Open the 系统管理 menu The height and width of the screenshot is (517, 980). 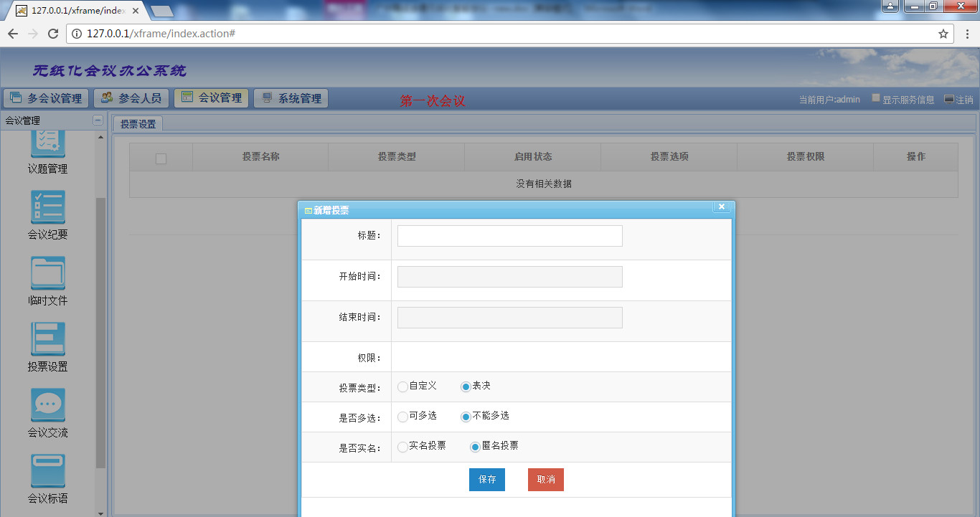(291, 98)
